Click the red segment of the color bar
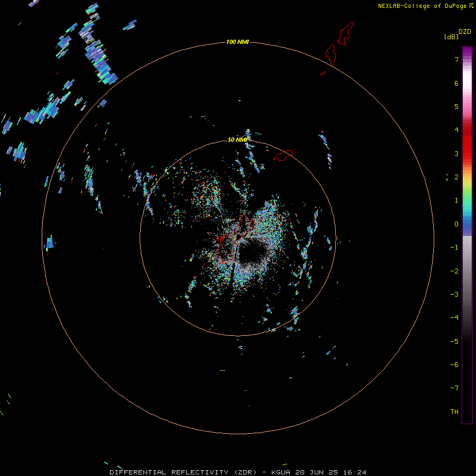476x476 pixels. (x=467, y=143)
